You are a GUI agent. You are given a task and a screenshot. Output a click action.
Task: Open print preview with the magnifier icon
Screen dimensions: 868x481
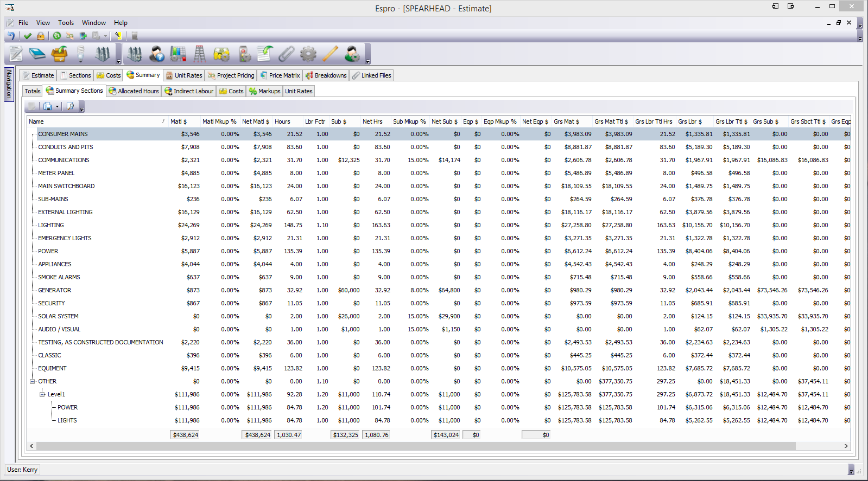(x=70, y=106)
